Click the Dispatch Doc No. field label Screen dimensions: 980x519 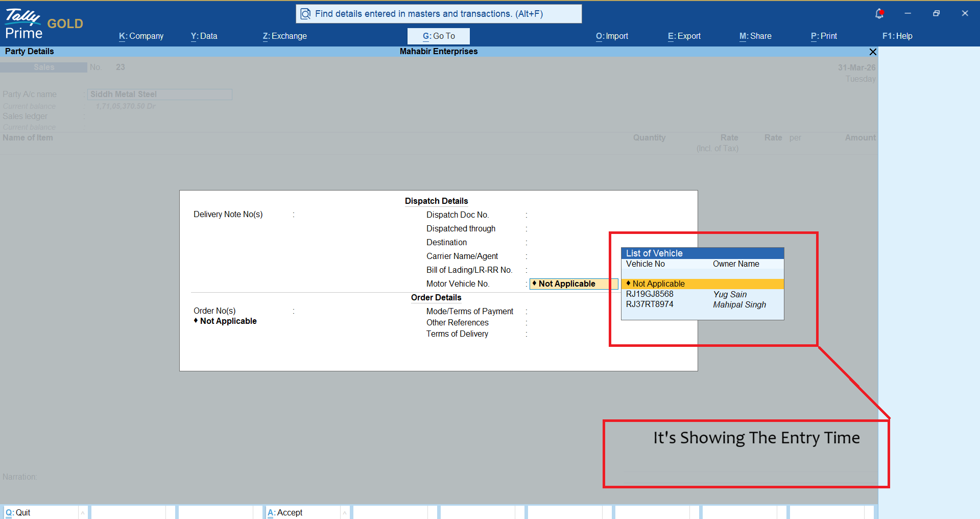pos(458,215)
